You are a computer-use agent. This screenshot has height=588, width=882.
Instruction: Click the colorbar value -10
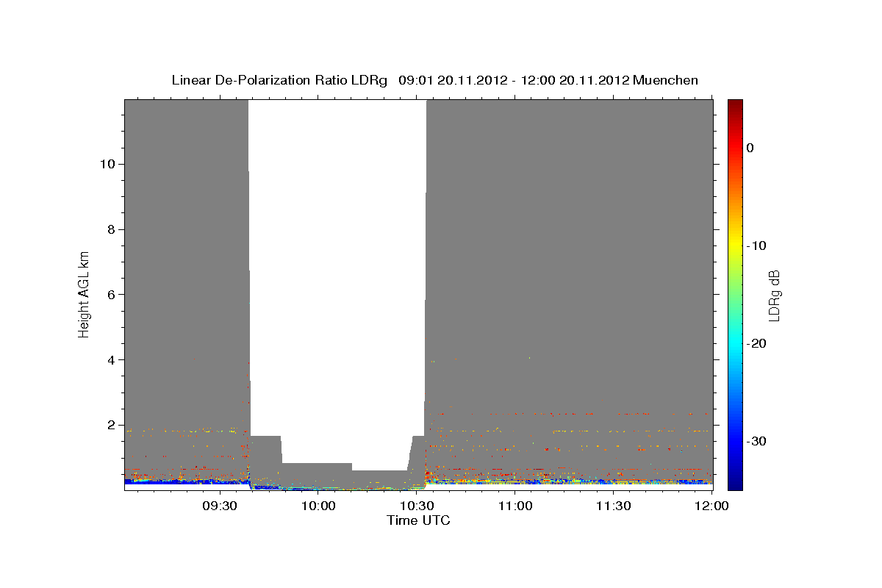point(757,245)
